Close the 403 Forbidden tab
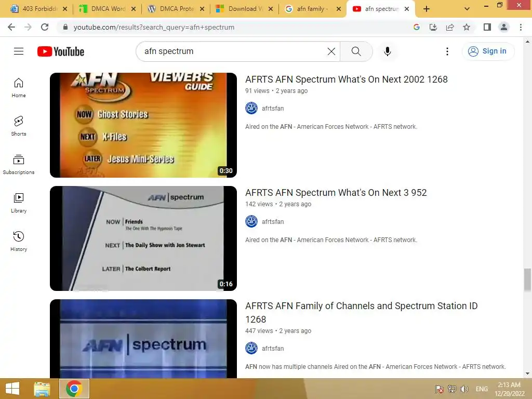 [65, 9]
